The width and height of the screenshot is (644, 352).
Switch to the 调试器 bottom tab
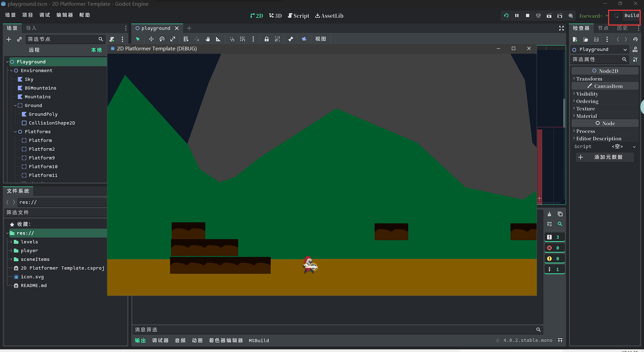(160, 340)
